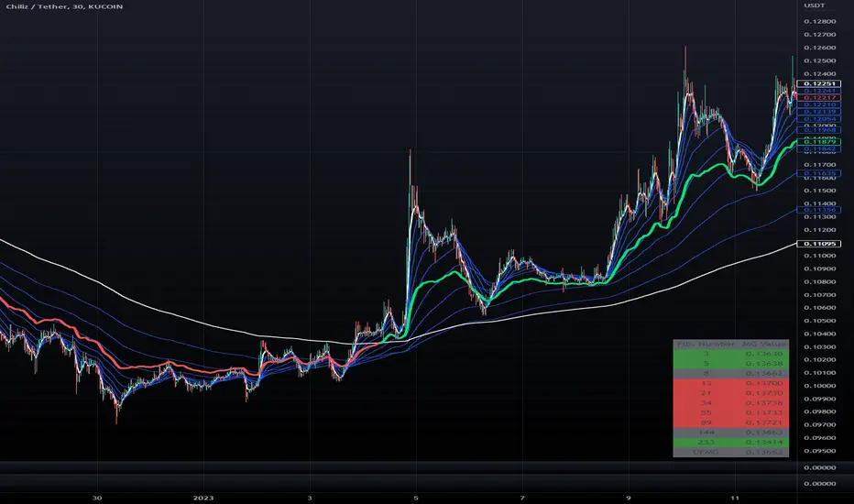Select the gray DFMG row in the table
Viewport: 854px width, 504px height.
tap(731, 453)
